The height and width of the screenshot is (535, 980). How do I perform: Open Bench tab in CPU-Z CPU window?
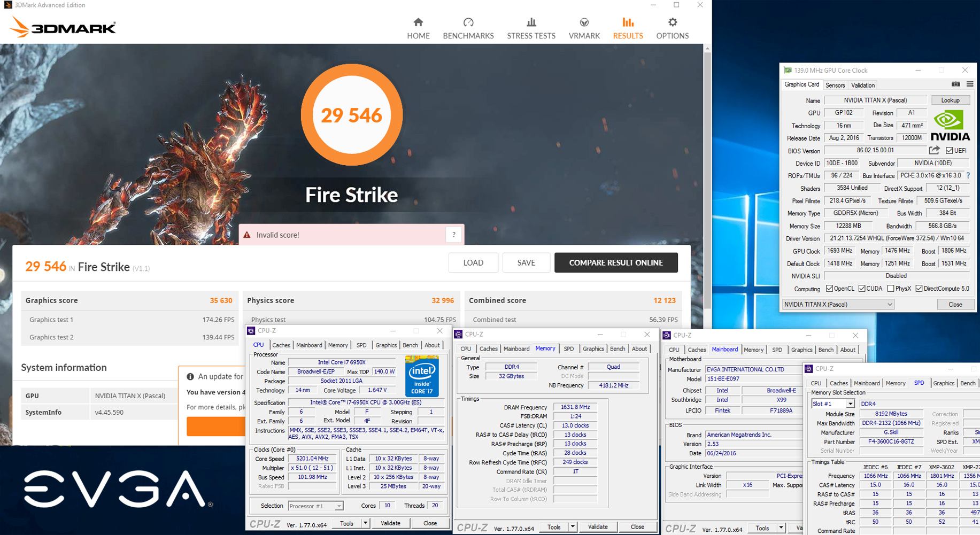pyautogui.click(x=410, y=345)
